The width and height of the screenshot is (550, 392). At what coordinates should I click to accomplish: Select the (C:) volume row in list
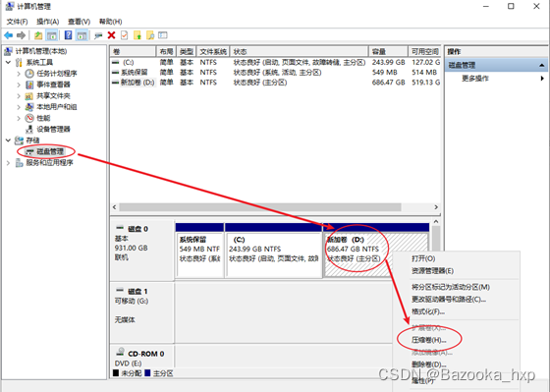(275, 62)
